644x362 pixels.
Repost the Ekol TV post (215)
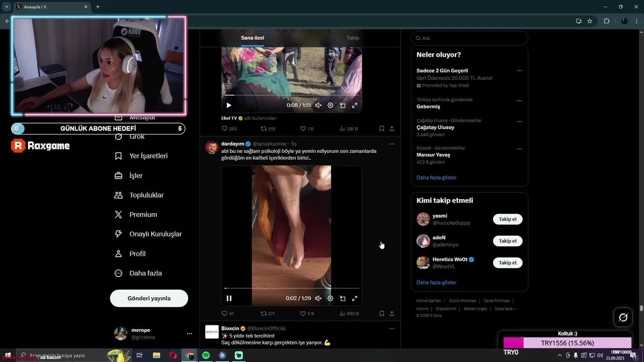(x=268, y=129)
